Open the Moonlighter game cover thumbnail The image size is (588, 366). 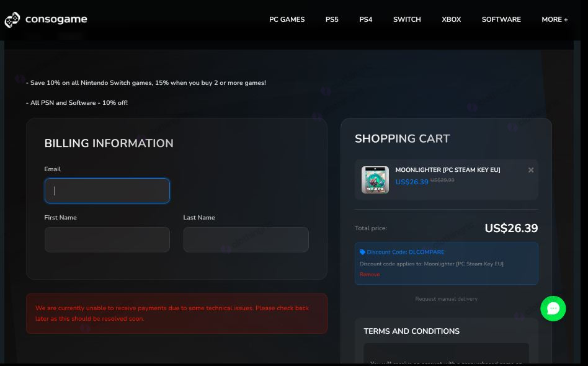click(375, 180)
